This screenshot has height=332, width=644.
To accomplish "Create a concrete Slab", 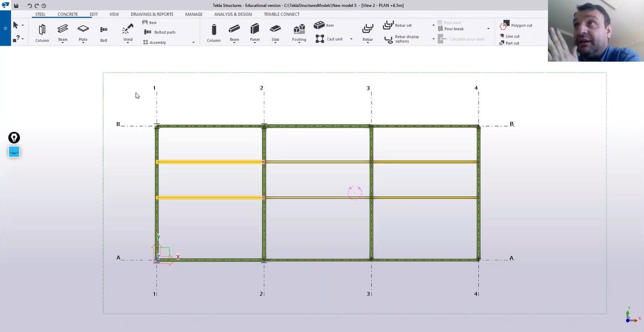I will point(275,33).
